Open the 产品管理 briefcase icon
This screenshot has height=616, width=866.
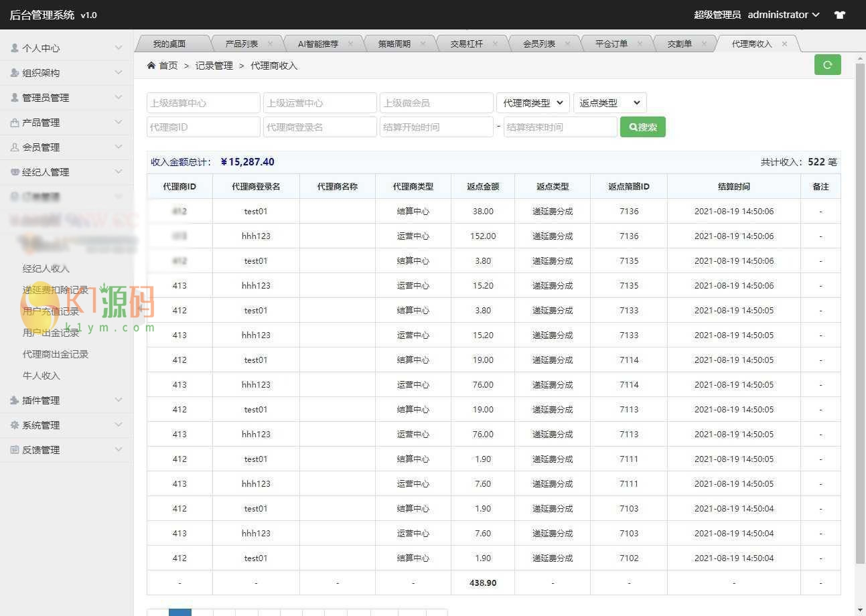click(15, 122)
